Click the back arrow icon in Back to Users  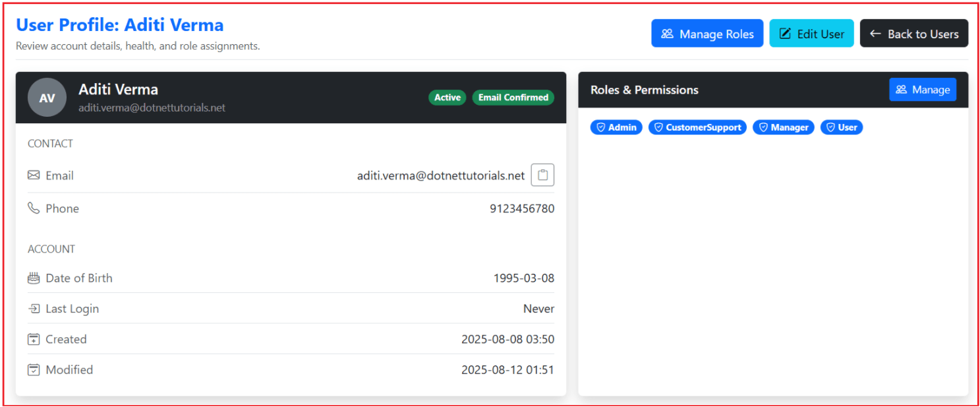875,33
